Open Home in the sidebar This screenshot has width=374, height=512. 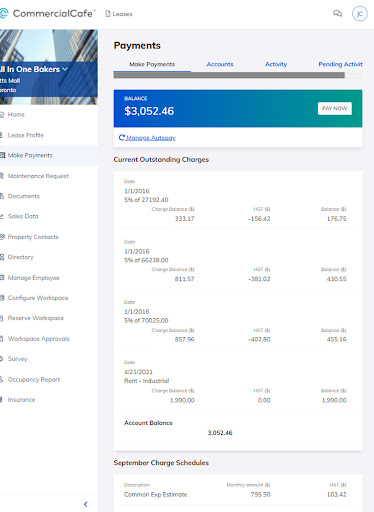pos(16,115)
